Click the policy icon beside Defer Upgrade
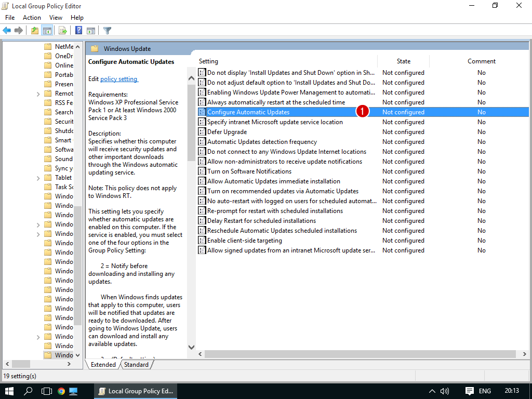 [x=202, y=131]
